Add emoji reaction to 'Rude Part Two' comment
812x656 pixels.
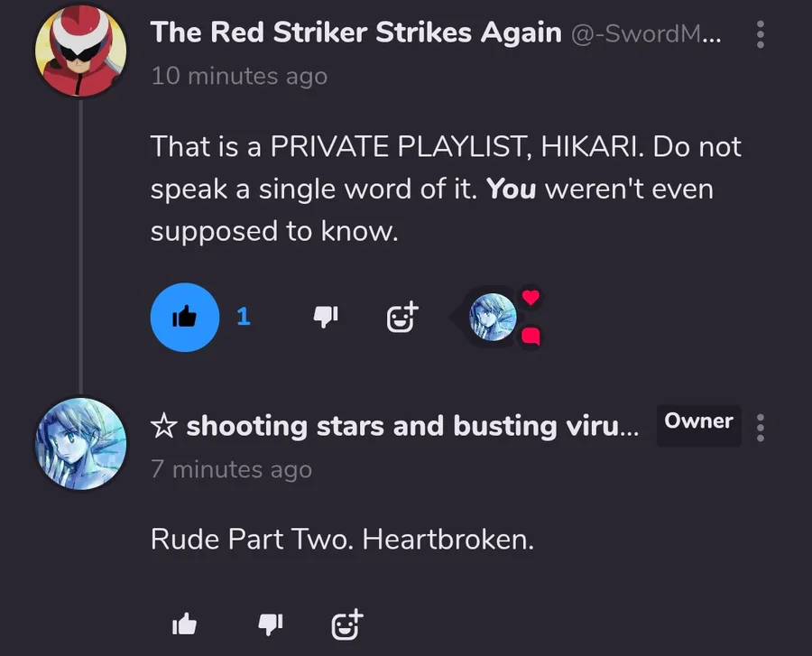point(347,624)
